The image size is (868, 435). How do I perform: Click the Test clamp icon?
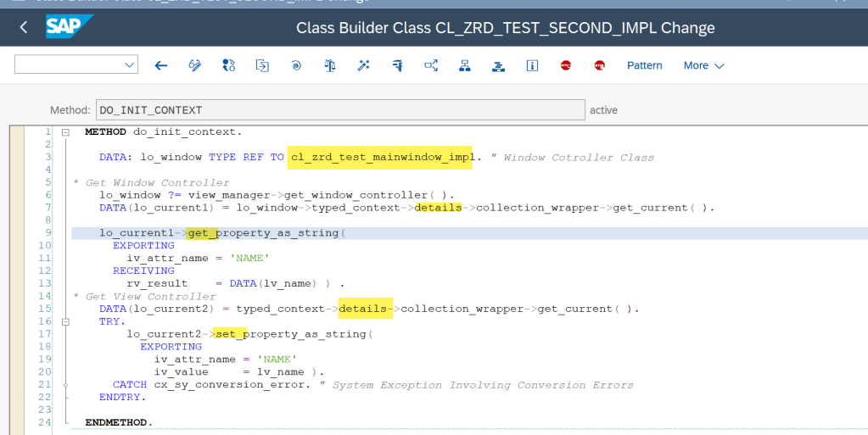coord(397,66)
